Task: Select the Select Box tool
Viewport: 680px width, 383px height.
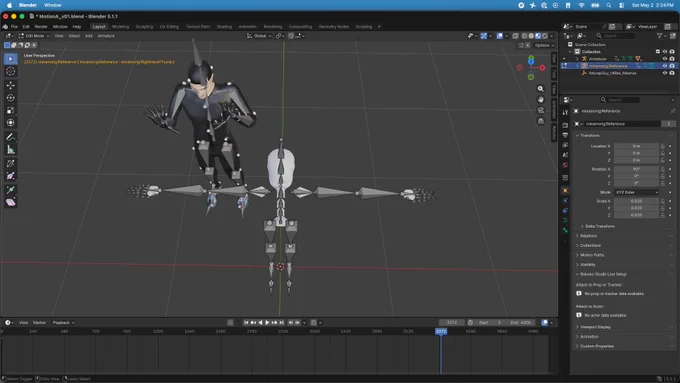Action: 10,59
